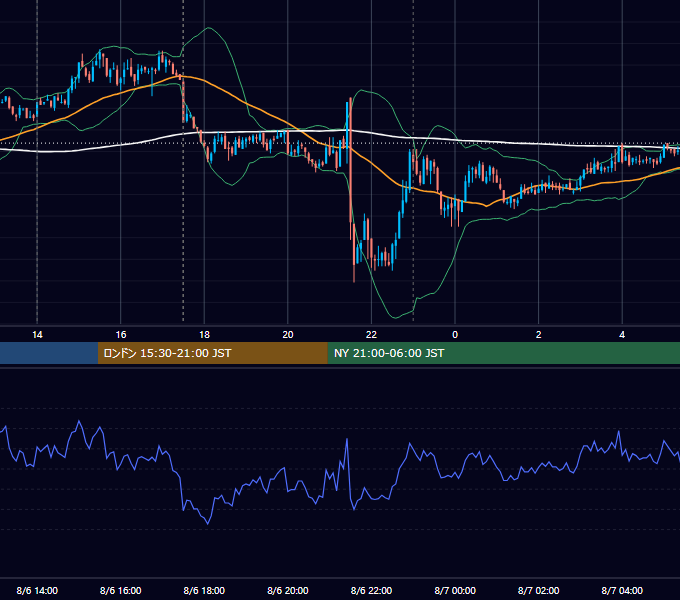
Task: Click the '8/7 00:00' label on indicator axis
Action: pyautogui.click(x=455, y=591)
